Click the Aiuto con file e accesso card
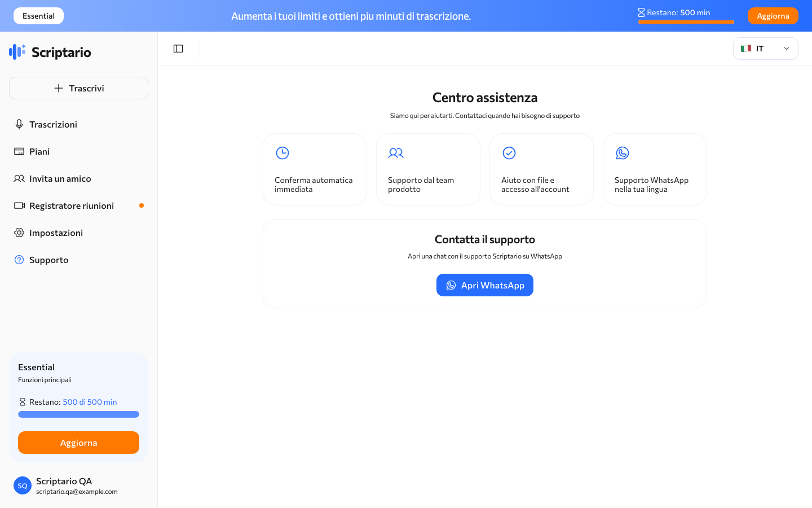 click(x=542, y=169)
